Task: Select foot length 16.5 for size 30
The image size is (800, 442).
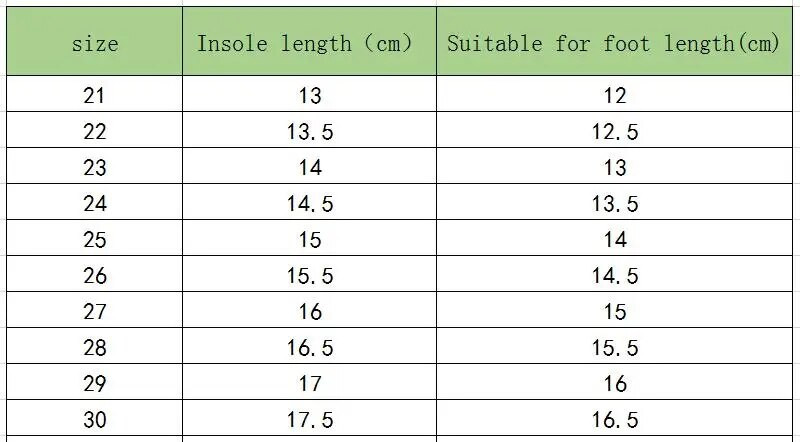Action: (x=615, y=420)
